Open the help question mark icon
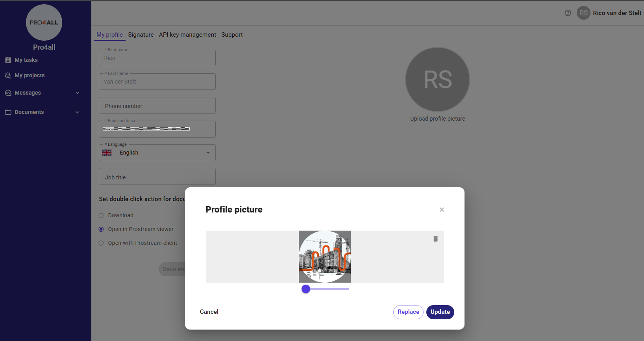The width and height of the screenshot is (644, 341). (568, 13)
